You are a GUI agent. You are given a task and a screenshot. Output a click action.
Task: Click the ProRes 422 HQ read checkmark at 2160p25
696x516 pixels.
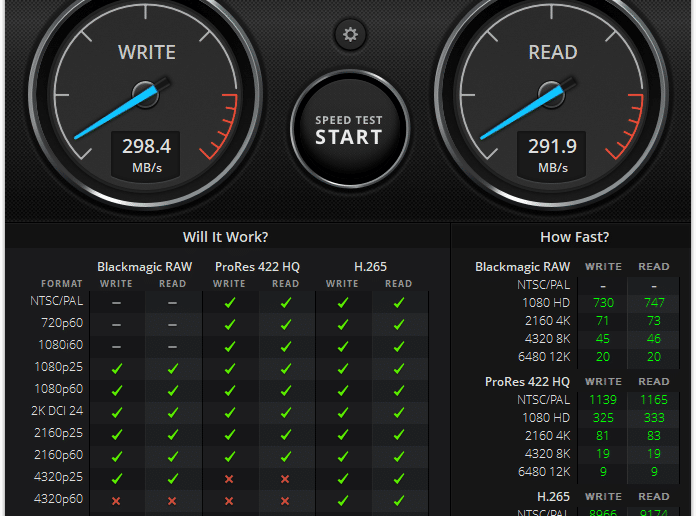pyautogui.click(x=286, y=434)
